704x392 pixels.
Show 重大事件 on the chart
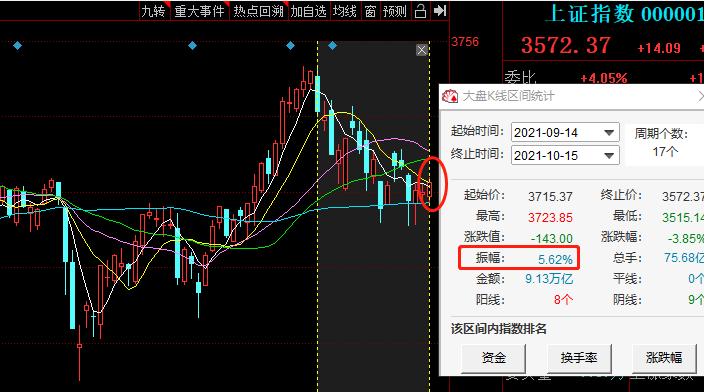click(x=200, y=11)
